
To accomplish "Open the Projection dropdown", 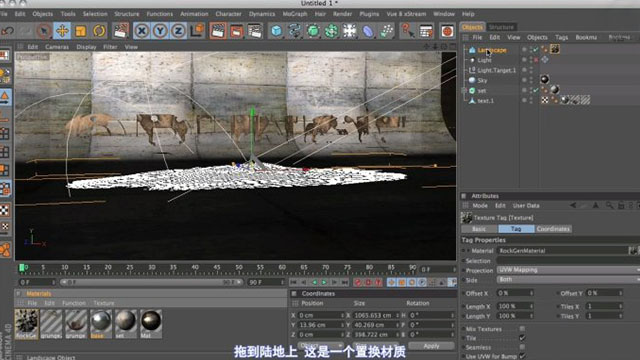I will pos(568,270).
